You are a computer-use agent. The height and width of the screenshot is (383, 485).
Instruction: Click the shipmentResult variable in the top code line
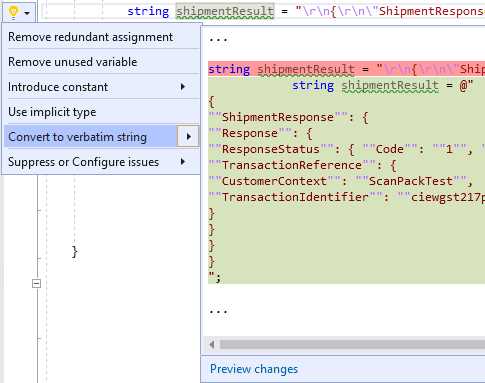[x=225, y=11]
